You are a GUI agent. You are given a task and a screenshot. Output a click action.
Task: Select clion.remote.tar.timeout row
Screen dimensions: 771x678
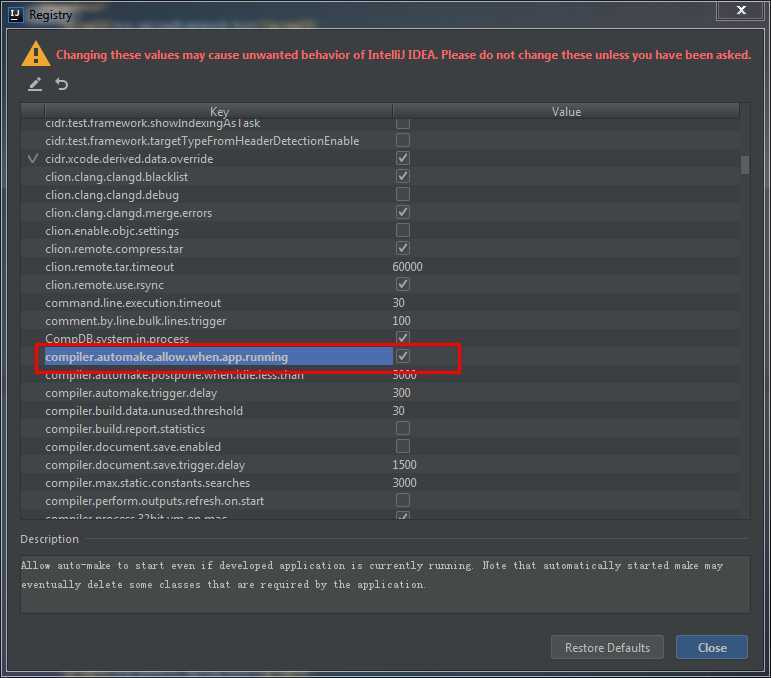[380, 267]
